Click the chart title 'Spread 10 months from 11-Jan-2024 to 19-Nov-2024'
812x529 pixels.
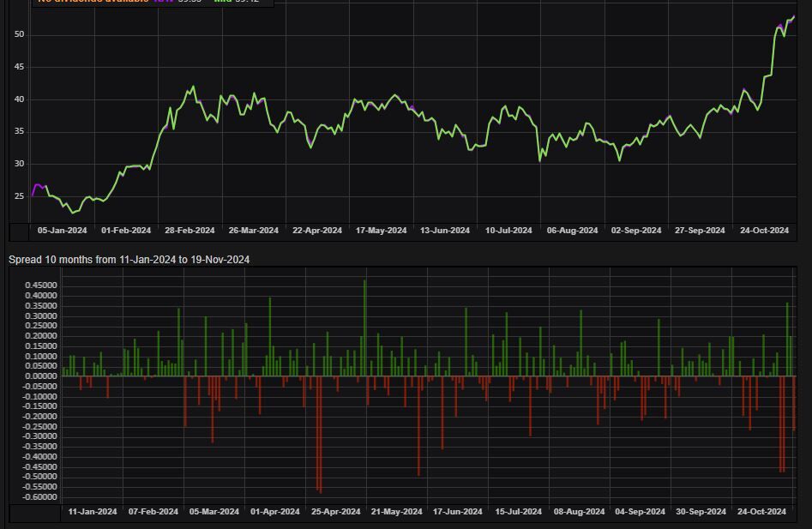tap(129, 260)
